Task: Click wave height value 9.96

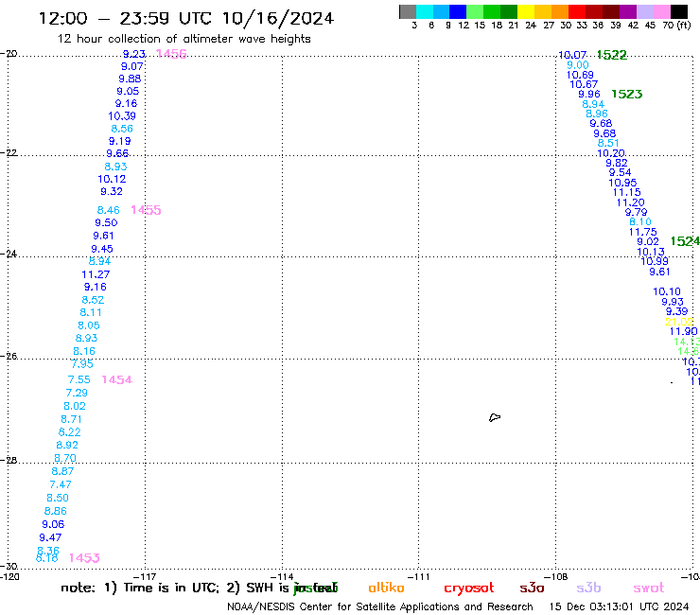Action: point(589,94)
